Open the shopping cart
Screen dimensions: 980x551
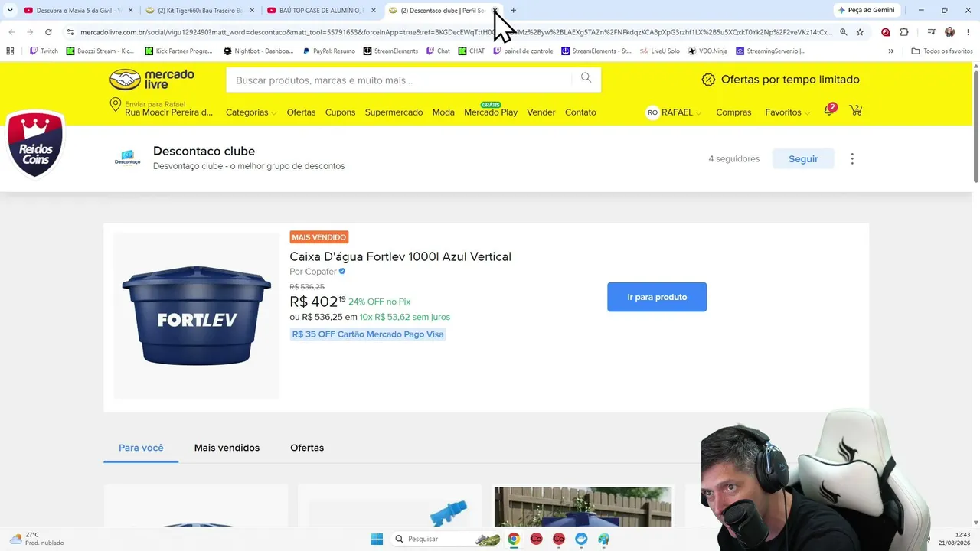[856, 111]
